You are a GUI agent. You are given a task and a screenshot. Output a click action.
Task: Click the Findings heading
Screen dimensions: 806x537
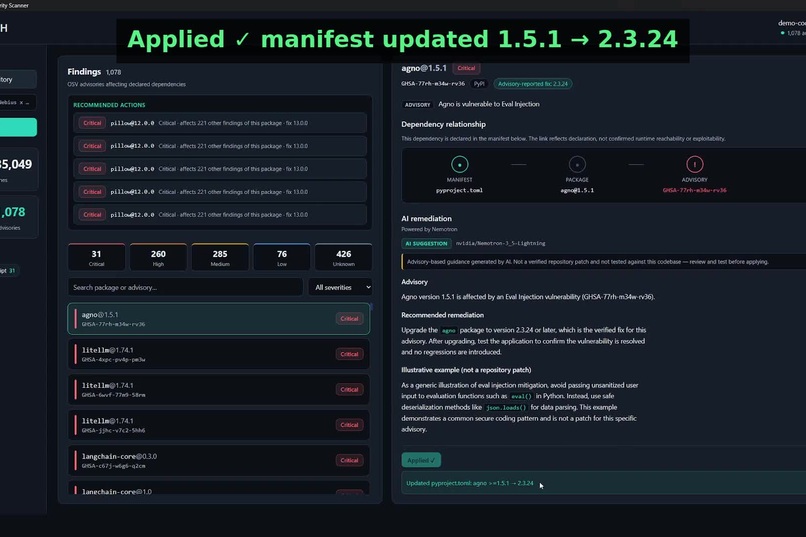click(84, 72)
